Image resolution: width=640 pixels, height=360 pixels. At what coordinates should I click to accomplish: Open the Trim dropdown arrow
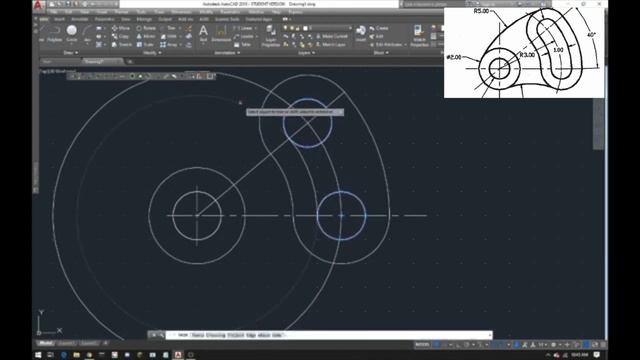180,28
